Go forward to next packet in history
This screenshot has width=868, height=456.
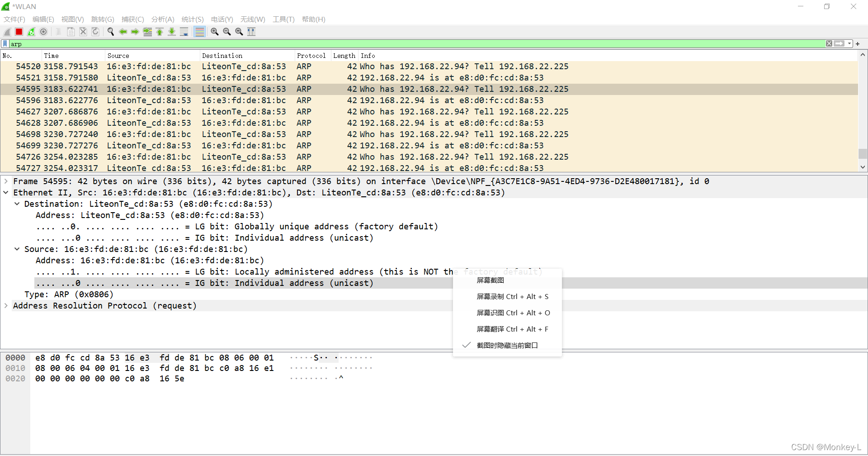click(135, 32)
